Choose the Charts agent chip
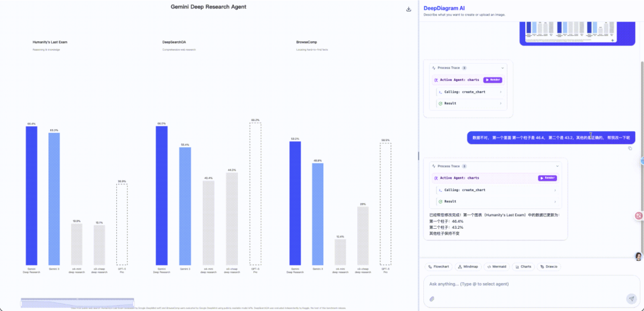Viewport: 644px width, 311px height. tap(524, 266)
